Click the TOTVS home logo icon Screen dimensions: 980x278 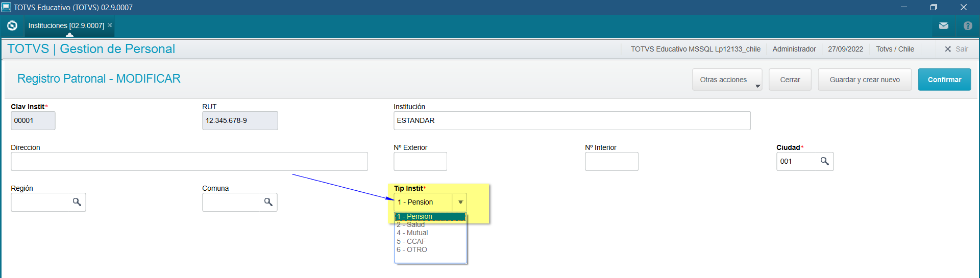pyautogui.click(x=12, y=26)
